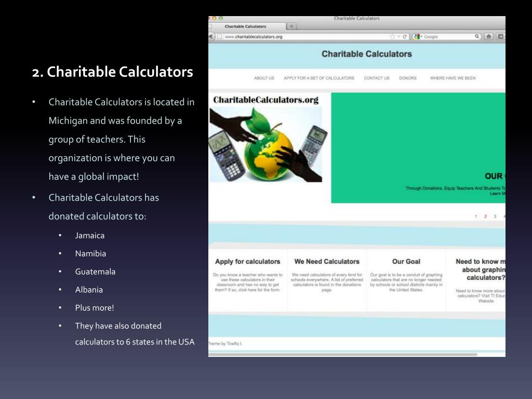Click the Our Goal heading
This screenshot has width=532, height=399.
pyautogui.click(x=406, y=262)
